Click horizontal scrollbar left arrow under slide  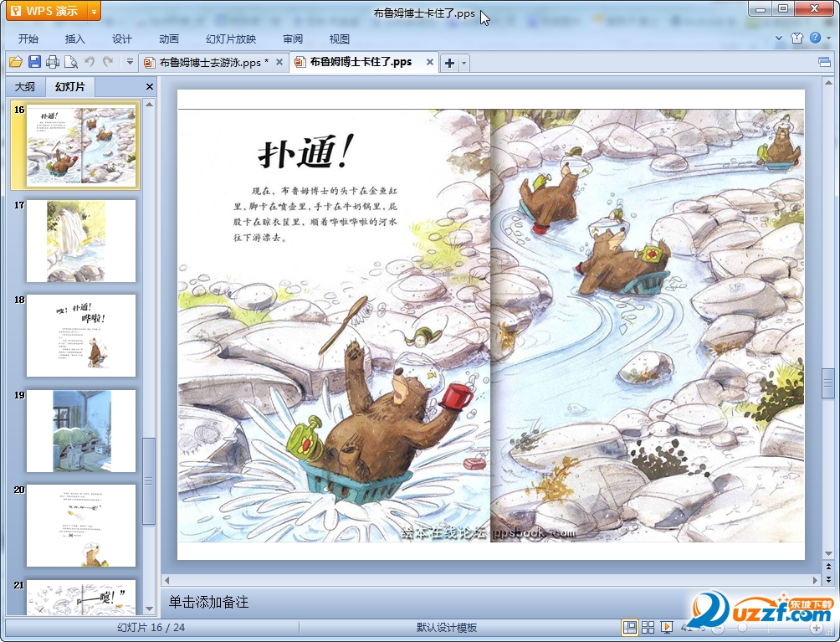[167, 580]
